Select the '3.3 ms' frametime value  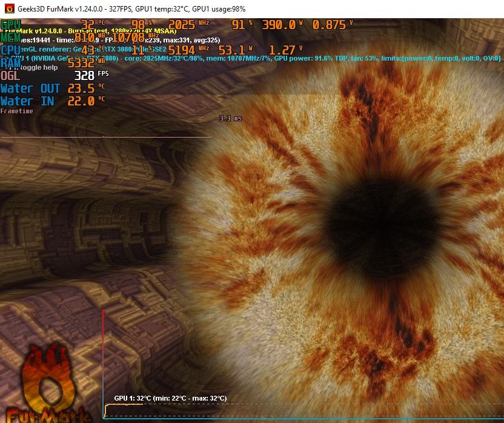tap(230, 118)
